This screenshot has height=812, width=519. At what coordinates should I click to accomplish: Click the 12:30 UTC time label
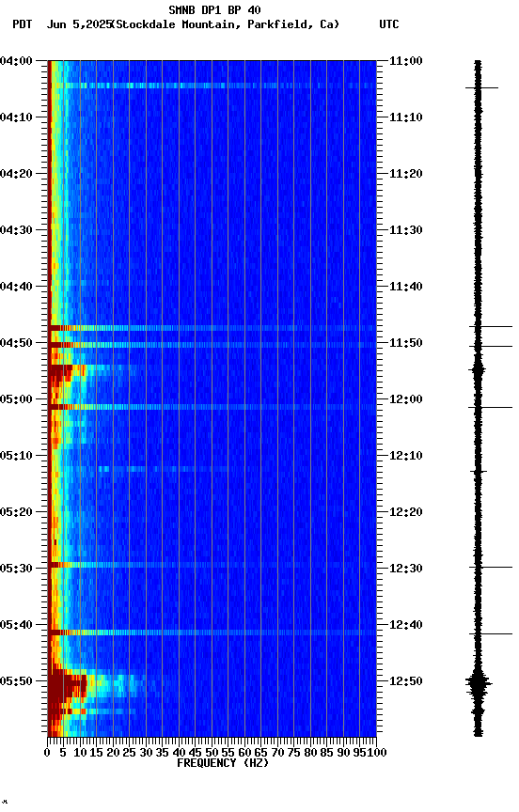(405, 569)
